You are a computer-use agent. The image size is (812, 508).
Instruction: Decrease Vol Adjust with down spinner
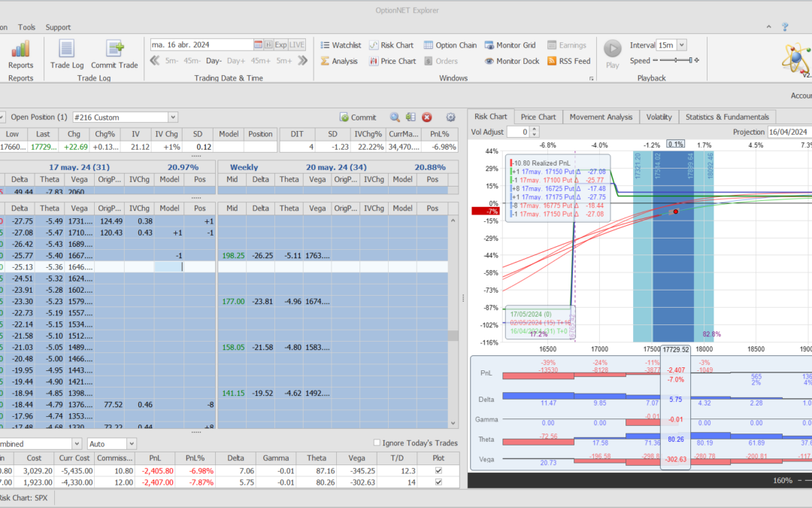[x=535, y=135]
